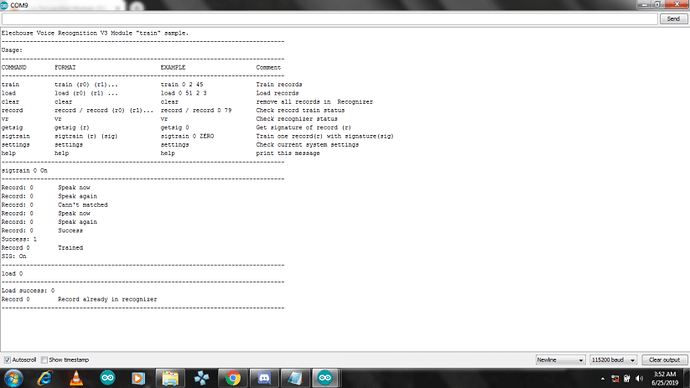Open the 115200 baud rate dropdown
The height and width of the screenshot is (388, 690).
[x=613, y=360]
